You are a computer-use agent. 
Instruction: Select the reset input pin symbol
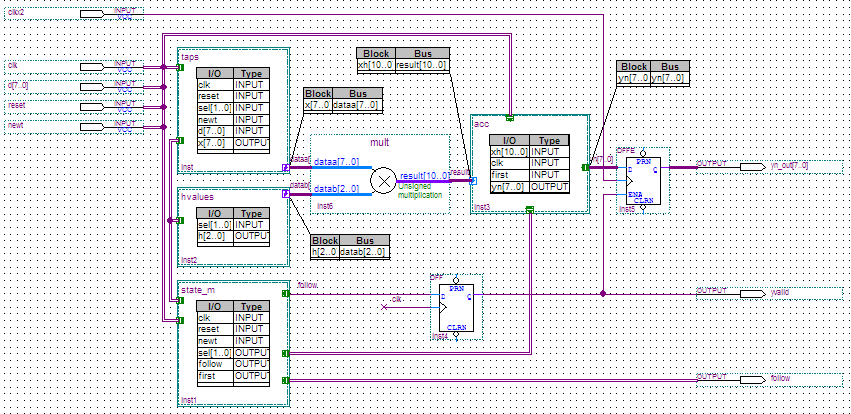(92, 107)
